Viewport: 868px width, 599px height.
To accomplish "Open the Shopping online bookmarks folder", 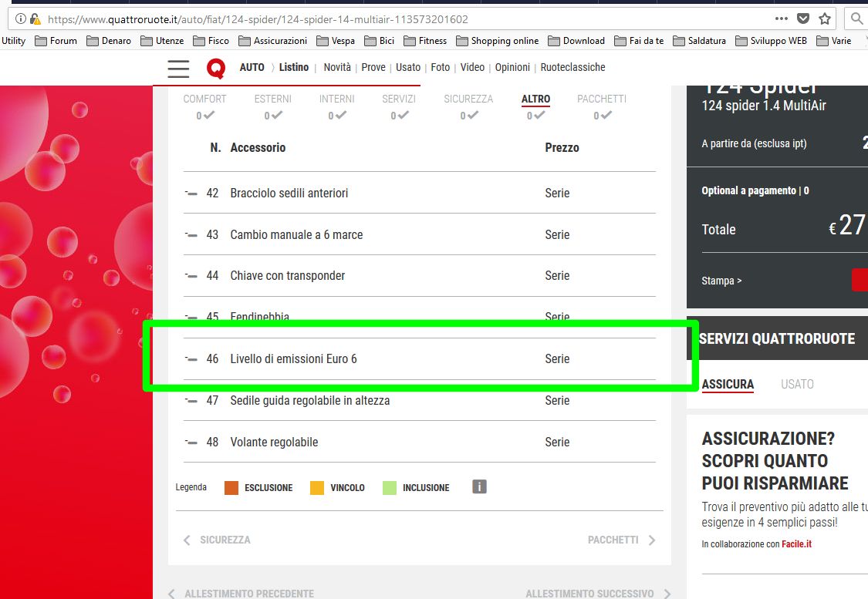I will 497,40.
